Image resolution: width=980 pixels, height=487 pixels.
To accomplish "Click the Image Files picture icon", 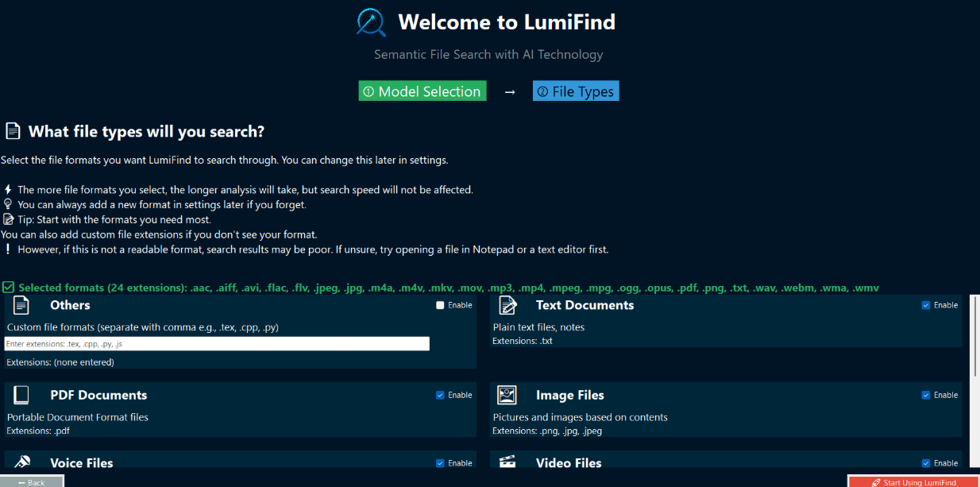I will click(x=507, y=395).
